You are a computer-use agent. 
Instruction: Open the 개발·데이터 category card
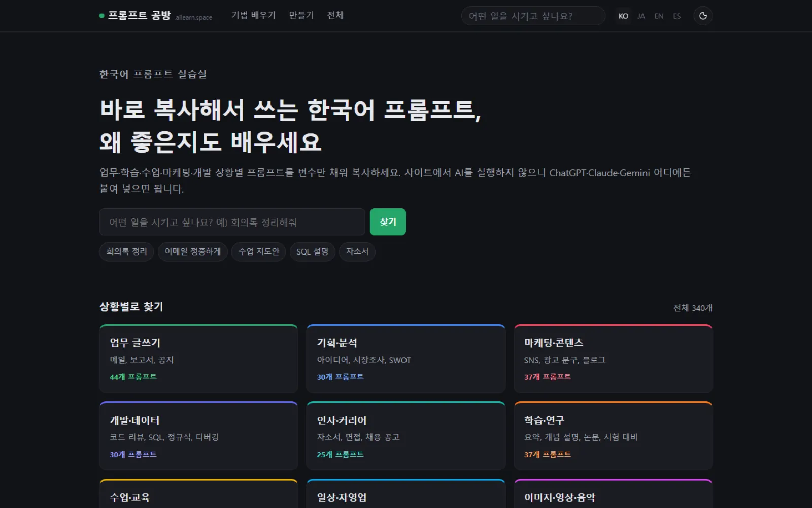click(198, 436)
